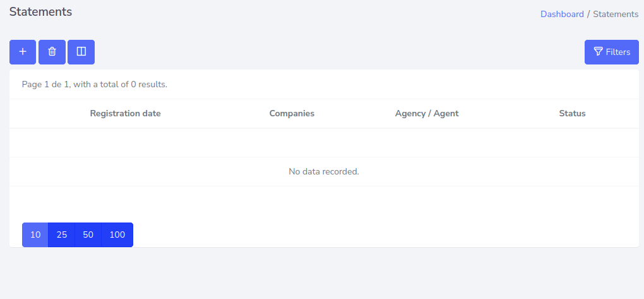
Task: Sort by Registration date column header
Action: click(x=125, y=114)
